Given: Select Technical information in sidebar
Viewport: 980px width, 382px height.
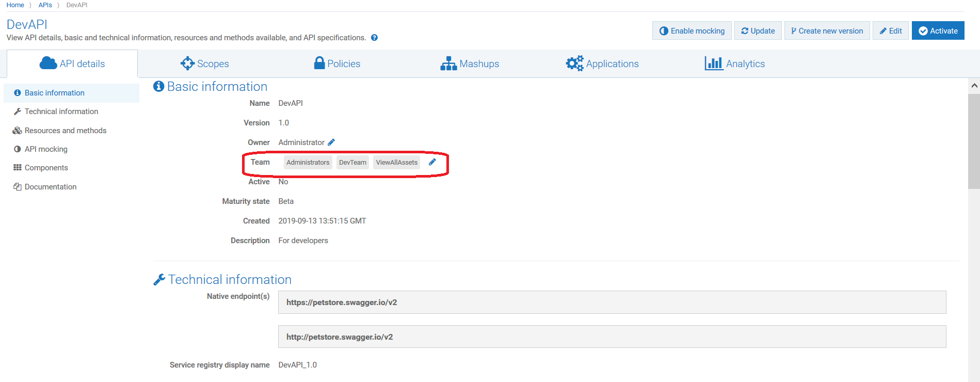Looking at the screenshot, I should 61,112.
